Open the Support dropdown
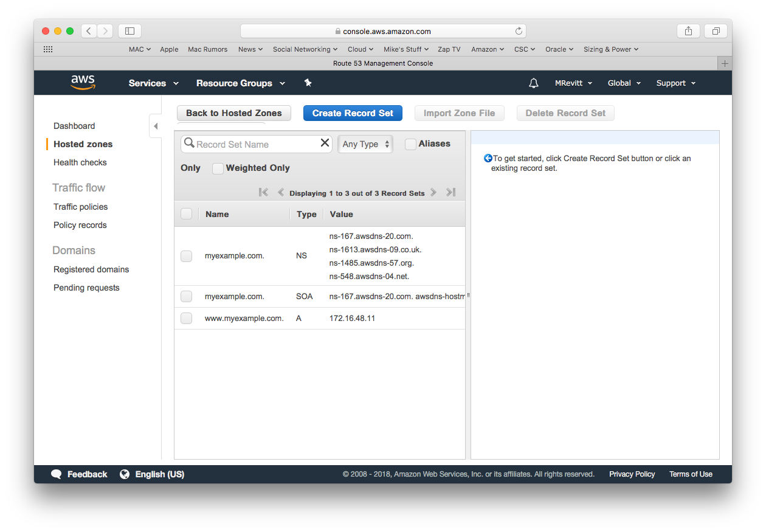This screenshot has height=532, width=766. point(675,83)
